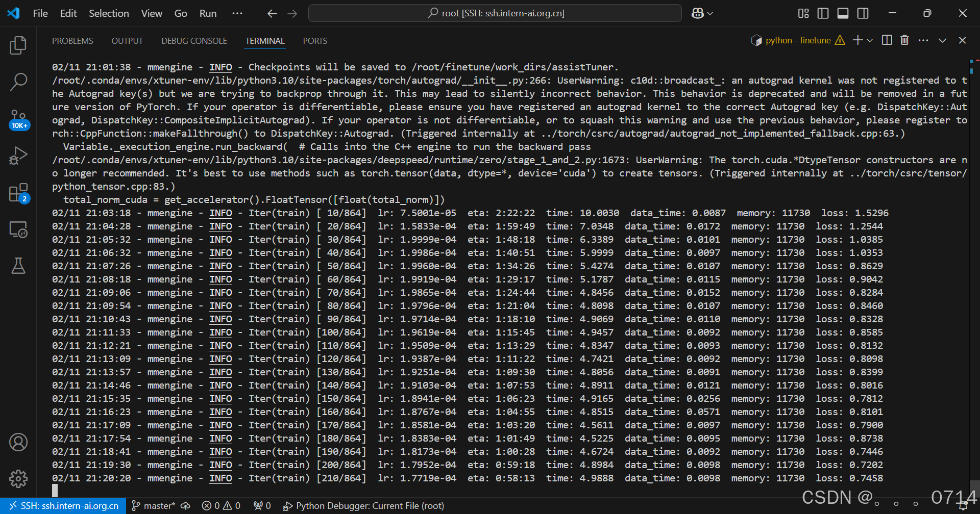Image resolution: width=980 pixels, height=514 pixels.
Task: Open the errors and warnings counter
Action: [221, 506]
